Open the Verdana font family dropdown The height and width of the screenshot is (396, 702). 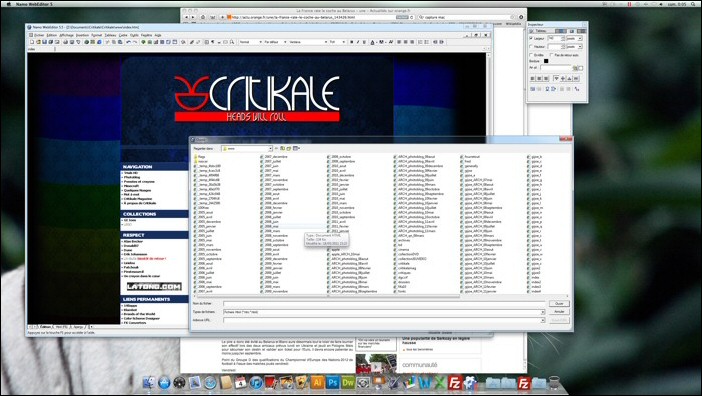pyautogui.click(x=308, y=42)
